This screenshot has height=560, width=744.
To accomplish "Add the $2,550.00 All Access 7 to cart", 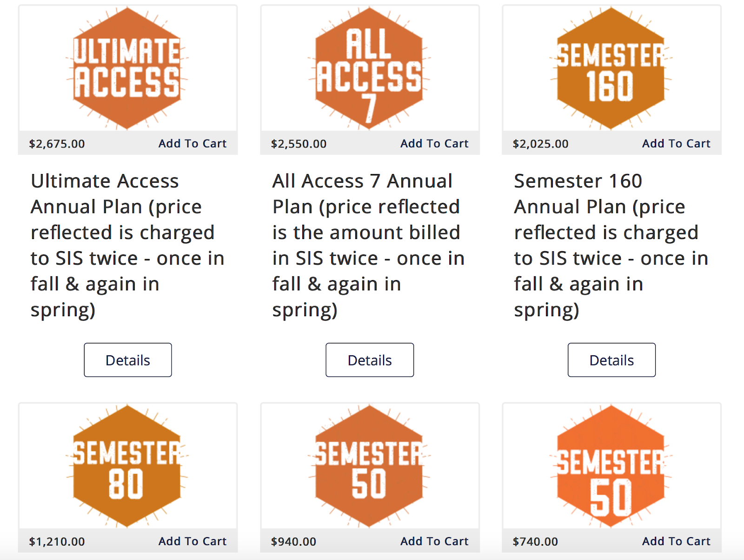I will point(434,144).
